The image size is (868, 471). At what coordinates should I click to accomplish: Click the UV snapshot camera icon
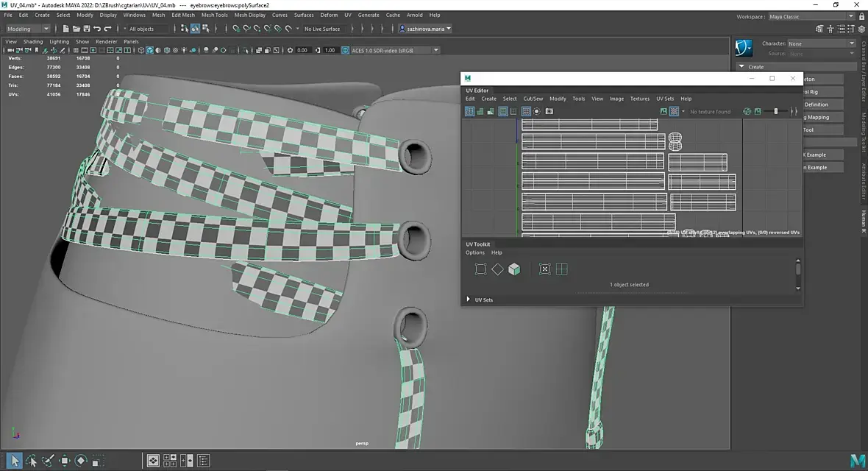pos(549,111)
